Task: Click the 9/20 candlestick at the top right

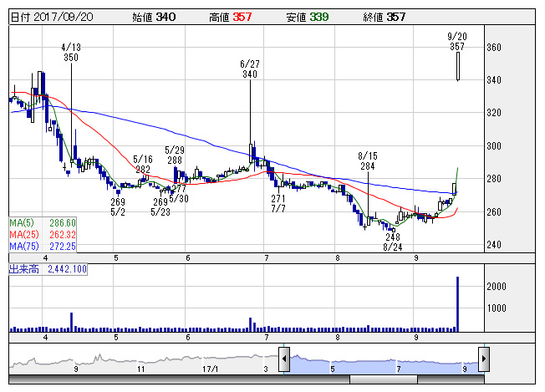Action: [x=458, y=66]
